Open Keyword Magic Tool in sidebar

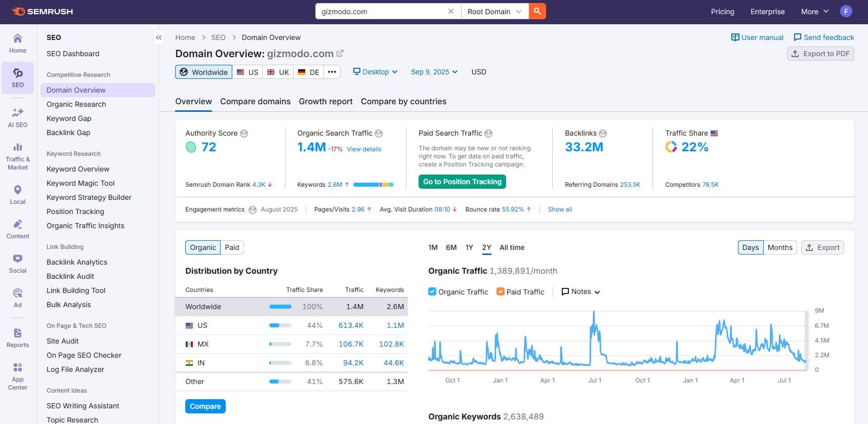click(80, 183)
